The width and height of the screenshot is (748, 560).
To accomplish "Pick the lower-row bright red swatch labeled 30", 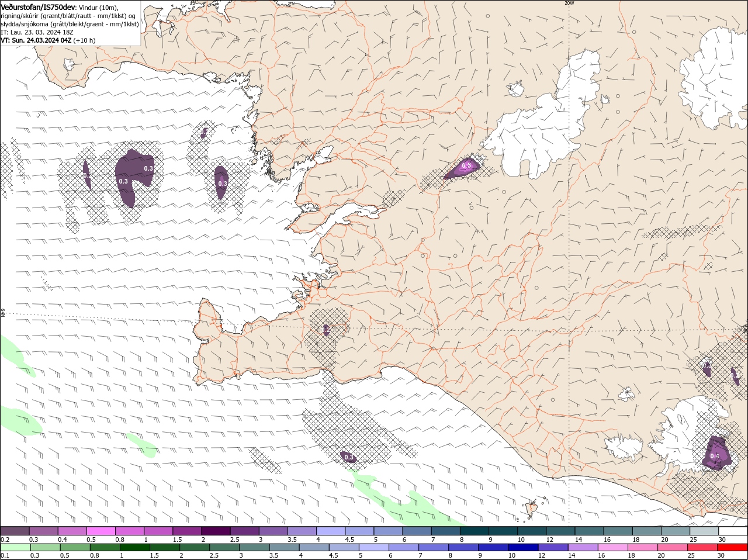I will click(733, 547).
